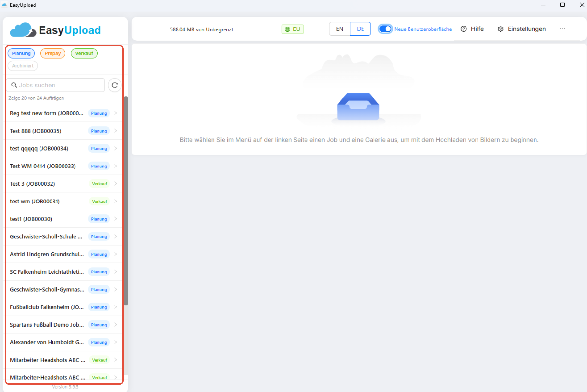The height and width of the screenshot is (392, 587).
Task: Toggle the Verkauf filter chip
Action: tap(84, 53)
